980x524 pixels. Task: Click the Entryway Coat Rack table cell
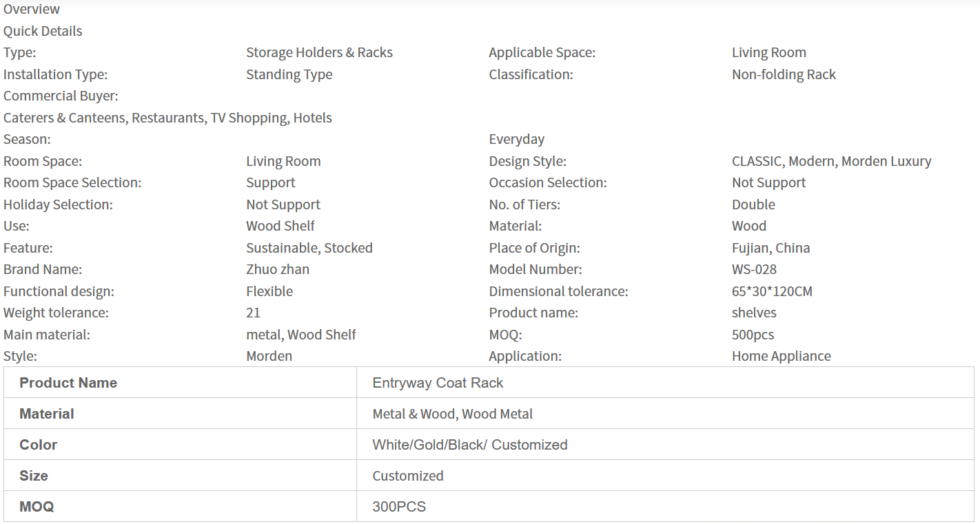click(438, 383)
